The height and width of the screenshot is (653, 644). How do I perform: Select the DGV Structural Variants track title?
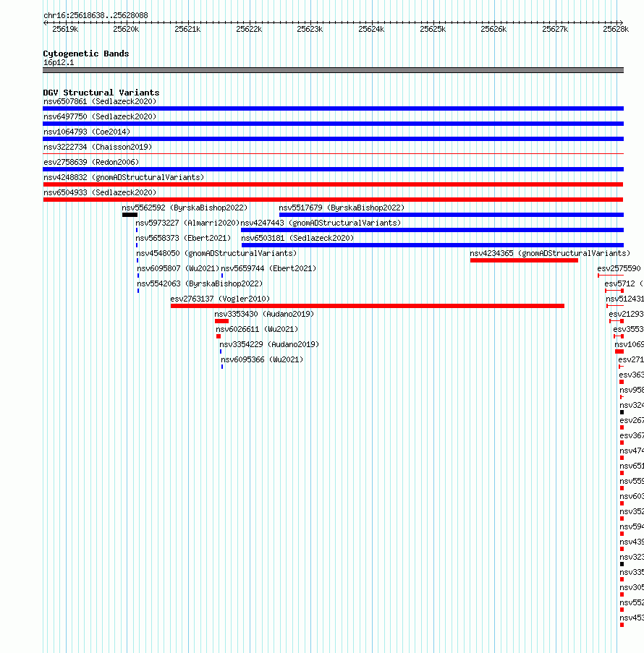coord(101,93)
